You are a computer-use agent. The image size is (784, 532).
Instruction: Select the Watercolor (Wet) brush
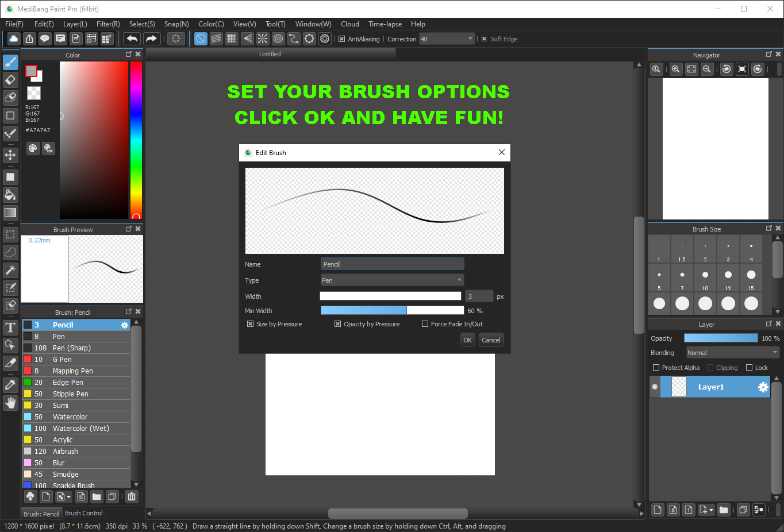point(76,429)
